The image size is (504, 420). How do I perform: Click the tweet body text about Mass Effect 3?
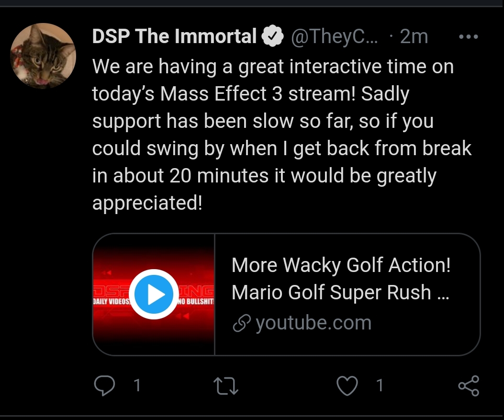(281, 135)
